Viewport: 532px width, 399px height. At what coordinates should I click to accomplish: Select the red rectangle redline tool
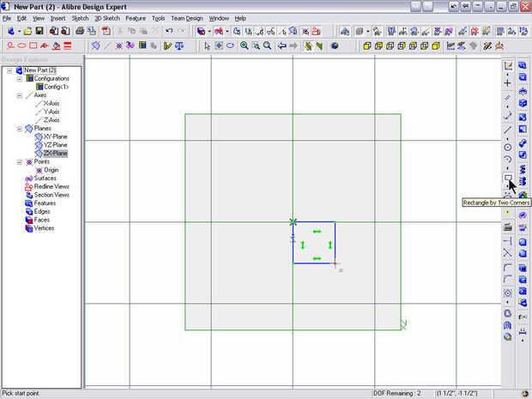33,45
